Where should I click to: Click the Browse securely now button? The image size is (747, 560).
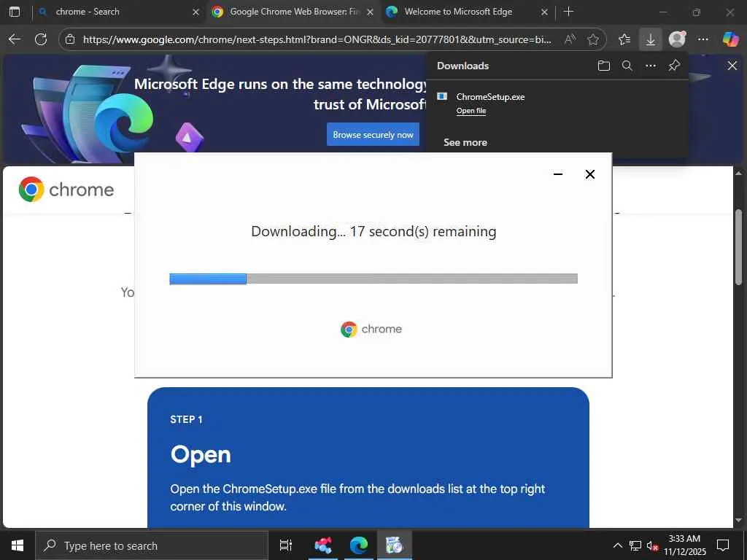point(373,135)
